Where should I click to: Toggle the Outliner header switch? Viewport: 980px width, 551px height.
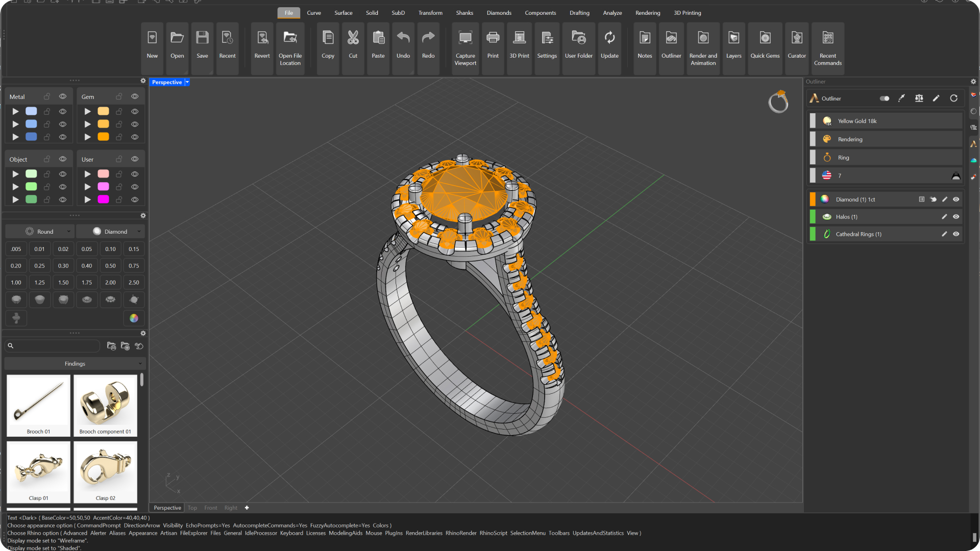885,98
